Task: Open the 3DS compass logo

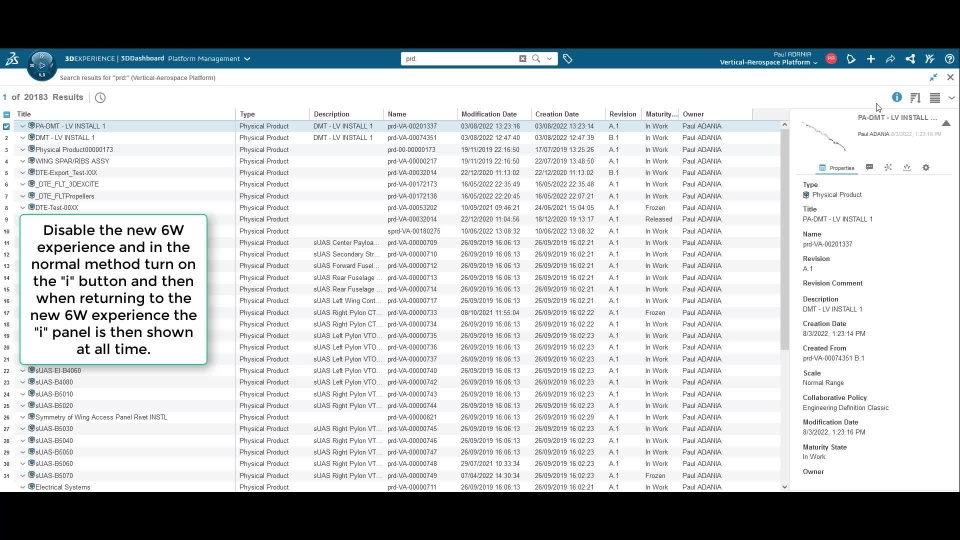Action: click(12, 59)
